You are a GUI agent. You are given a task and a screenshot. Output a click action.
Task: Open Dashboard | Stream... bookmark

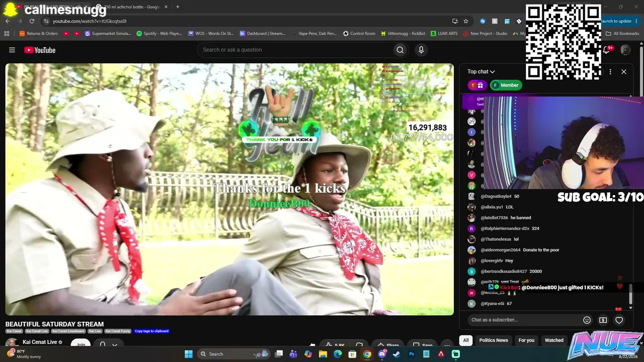coord(263,34)
